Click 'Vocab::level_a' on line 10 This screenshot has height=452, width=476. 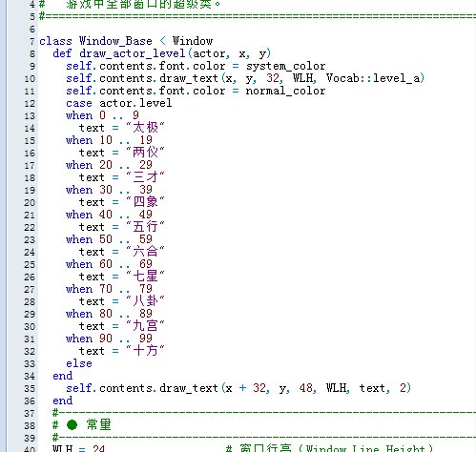pyautogui.click(x=373, y=78)
